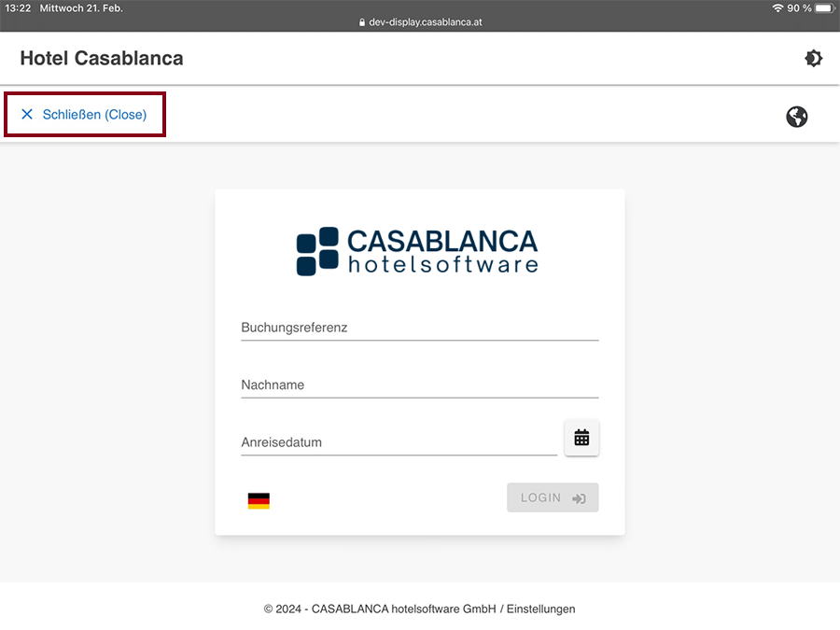Tap the dev-display.casablanca.at URL text
The width and height of the screenshot is (840, 630).
coord(426,22)
